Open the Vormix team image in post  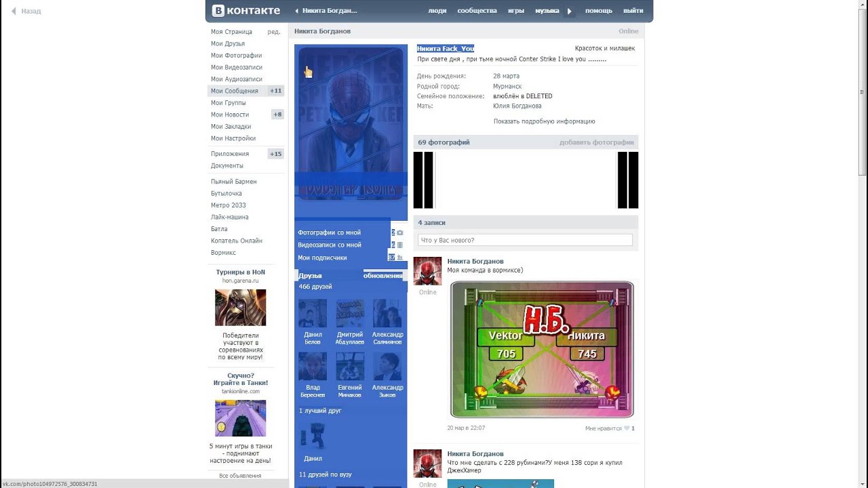pyautogui.click(x=542, y=350)
